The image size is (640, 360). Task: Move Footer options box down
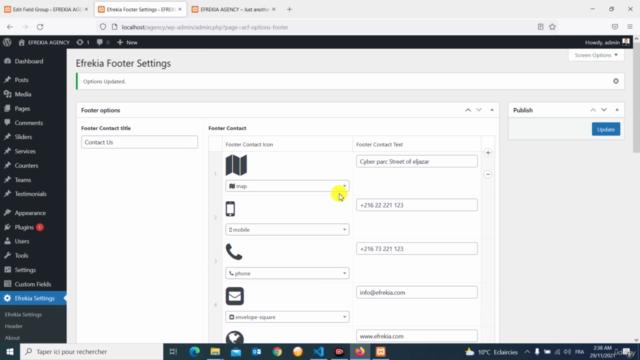[x=479, y=110]
